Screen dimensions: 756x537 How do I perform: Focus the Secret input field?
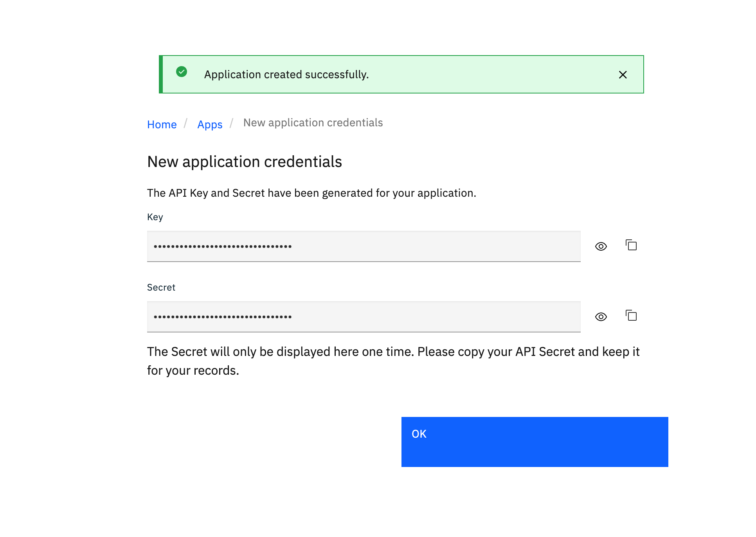click(364, 317)
